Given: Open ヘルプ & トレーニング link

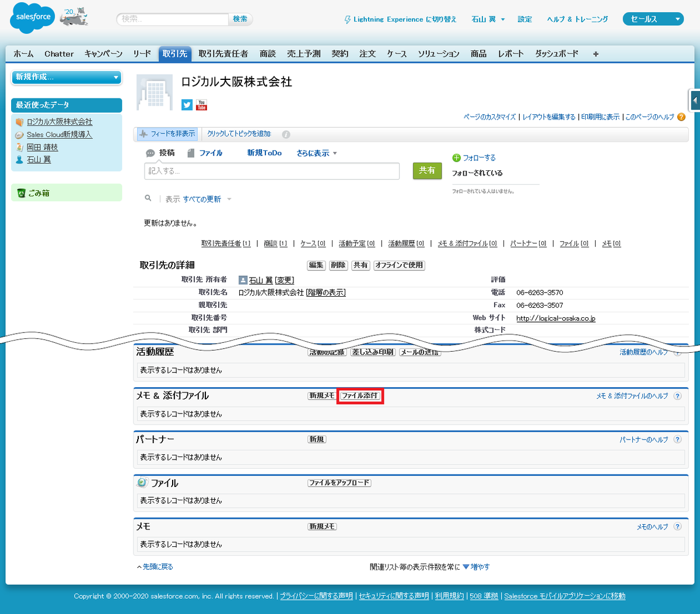Looking at the screenshot, I should 577,19.
